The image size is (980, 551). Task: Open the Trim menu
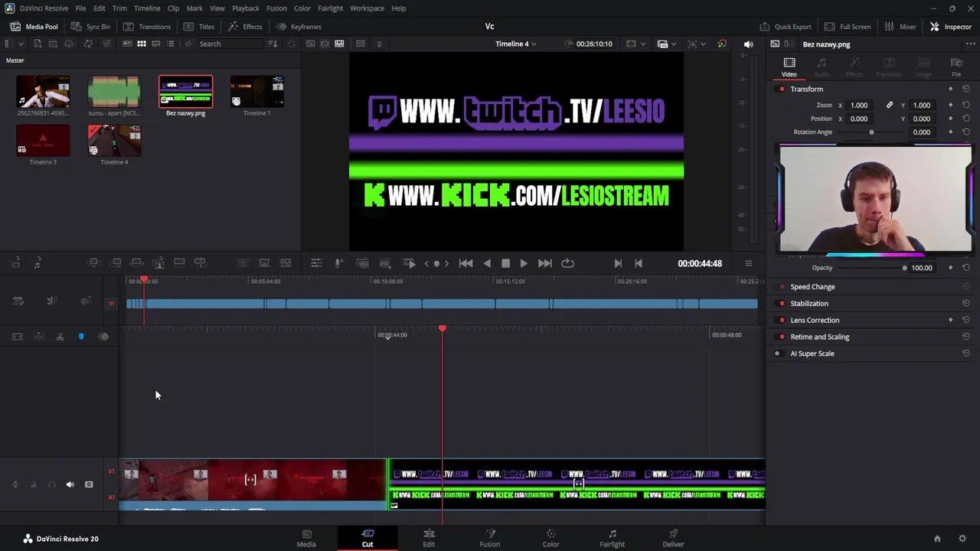[119, 8]
